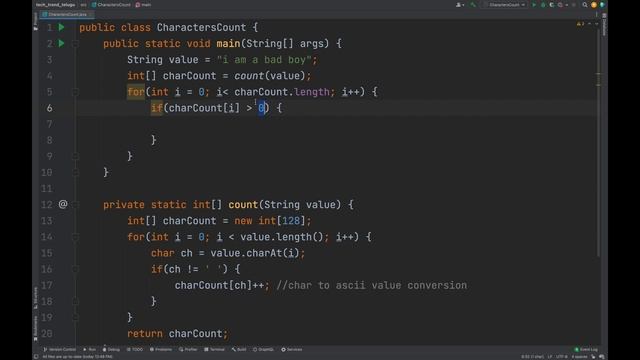Collapse the if block fold marker on line 16
Viewport: 640px width, 360px height.
(76, 269)
